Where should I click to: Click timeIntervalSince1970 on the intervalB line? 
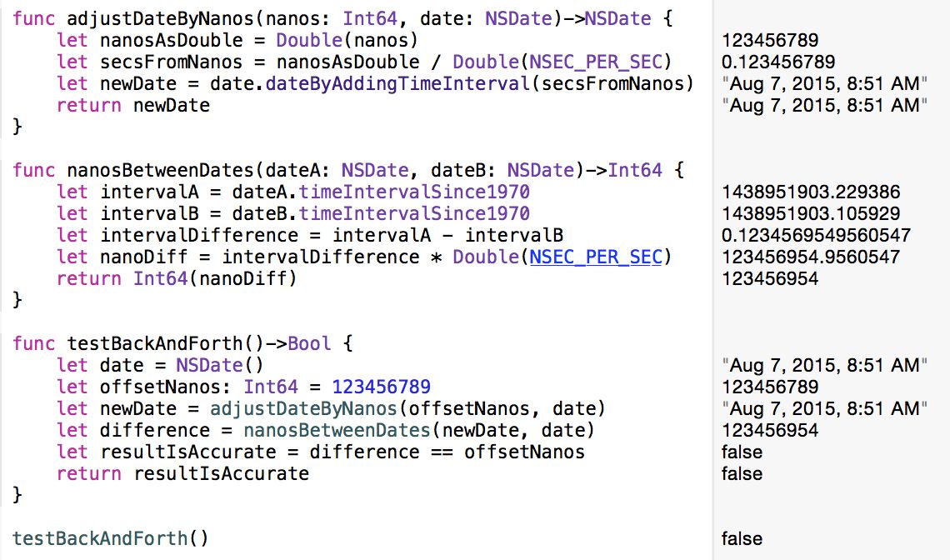tap(414, 214)
